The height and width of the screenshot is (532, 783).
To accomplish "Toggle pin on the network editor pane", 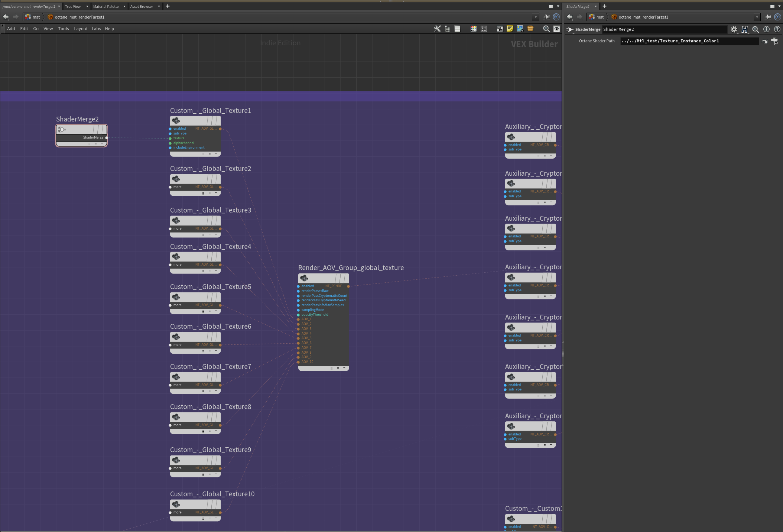I will tap(546, 17).
